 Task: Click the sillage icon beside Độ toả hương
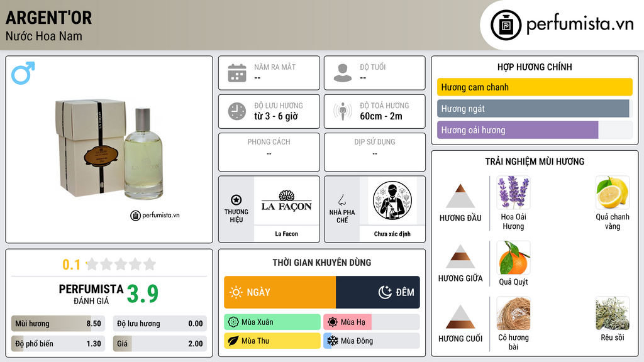tap(343, 111)
